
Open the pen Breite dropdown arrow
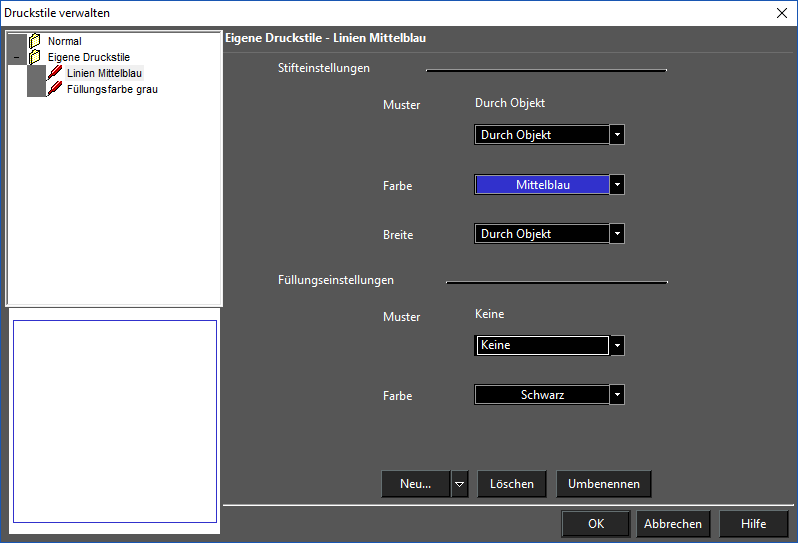pos(617,234)
